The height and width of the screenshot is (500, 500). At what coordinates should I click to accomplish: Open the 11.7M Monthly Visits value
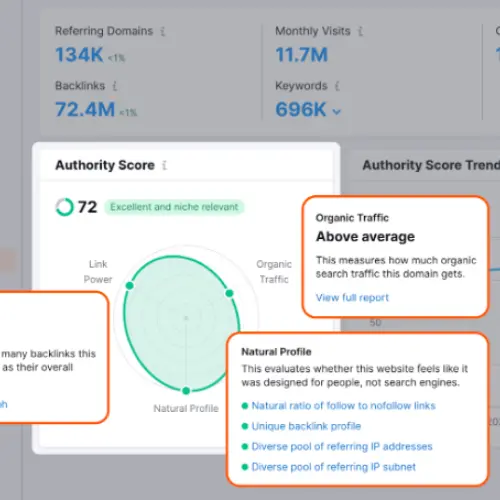[x=302, y=55]
